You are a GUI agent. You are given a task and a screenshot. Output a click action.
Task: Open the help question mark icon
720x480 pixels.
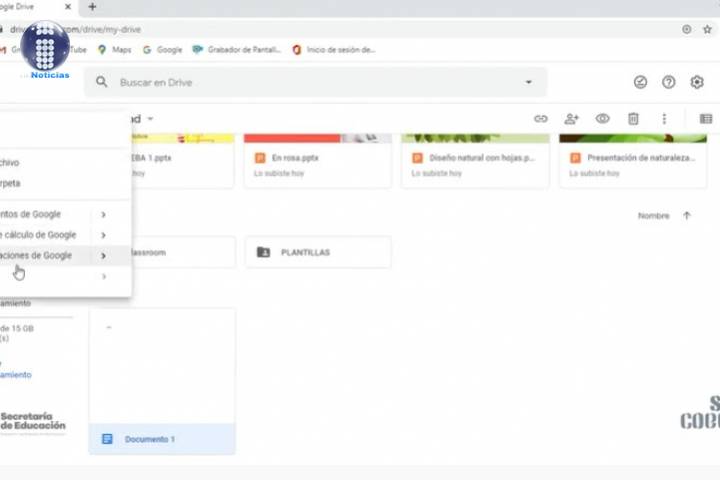tap(669, 82)
